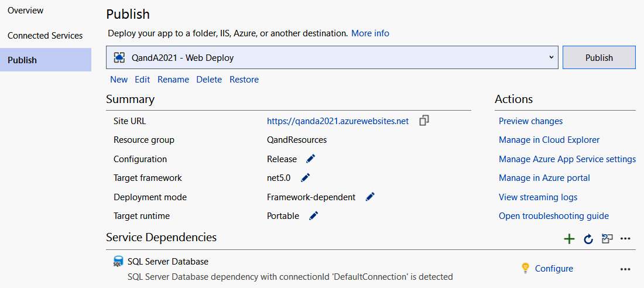
Task: Click the SQL Server Database icon
Action: coord(118,261)
